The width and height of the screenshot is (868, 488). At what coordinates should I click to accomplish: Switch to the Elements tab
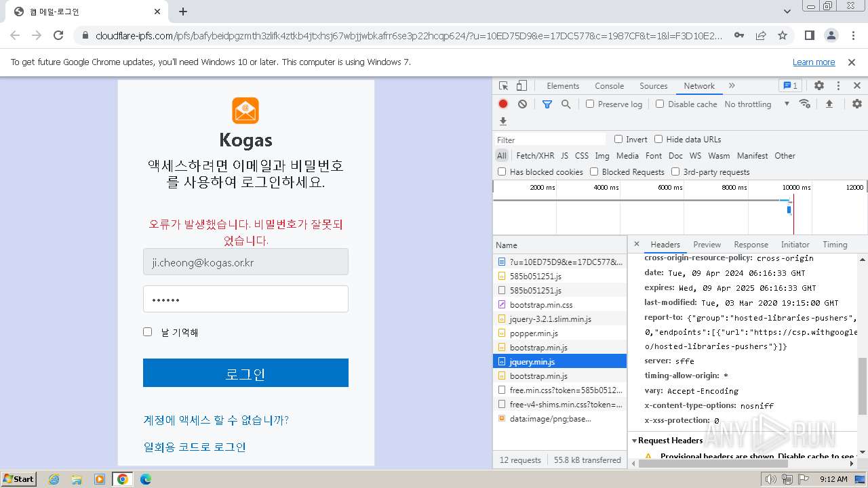click(563, 86)
